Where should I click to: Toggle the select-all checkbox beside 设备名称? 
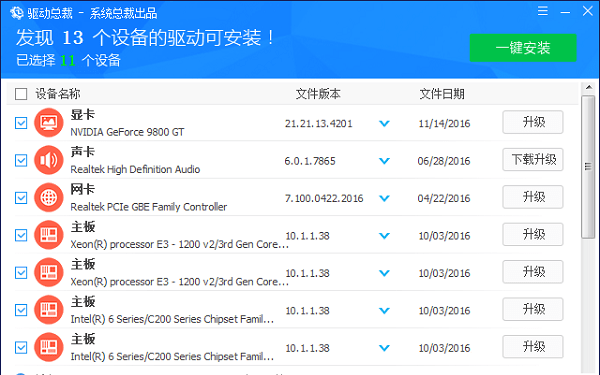pyautogui.click(x=21, y=94)
